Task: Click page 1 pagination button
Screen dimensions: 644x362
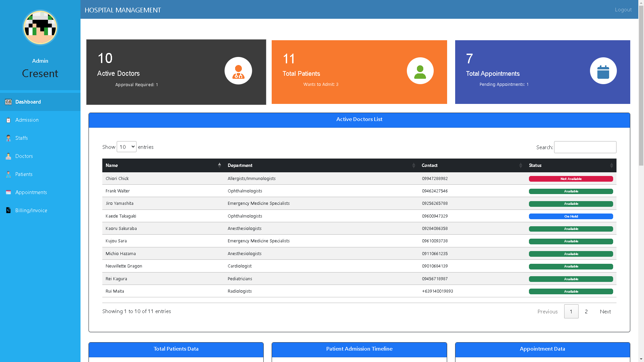Action: pyautogui.click(x=571, y=311)
